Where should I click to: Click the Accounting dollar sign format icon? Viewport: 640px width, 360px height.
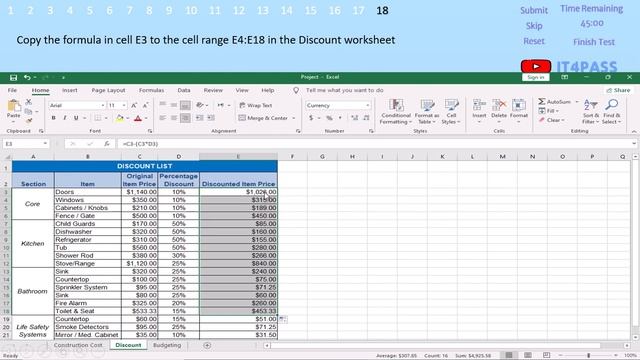tap(311, 118)
